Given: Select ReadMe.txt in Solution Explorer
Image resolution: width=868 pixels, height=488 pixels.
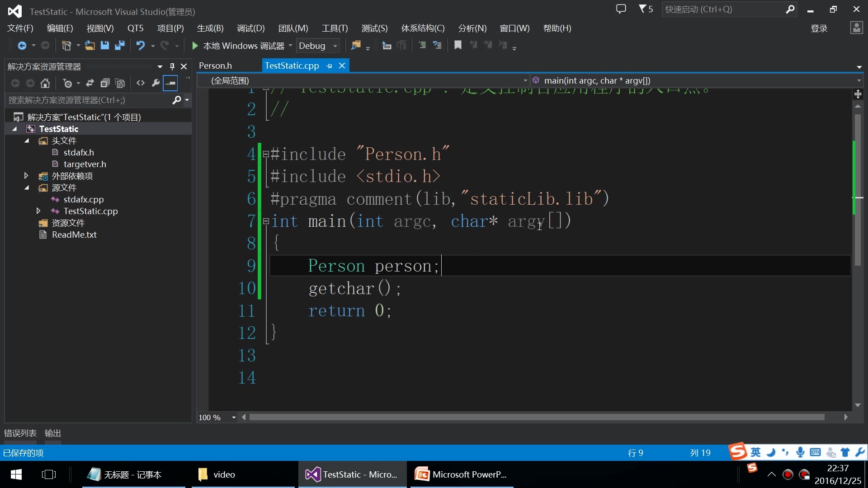Looking at the screenshot, I should click(x=74, y=235).
